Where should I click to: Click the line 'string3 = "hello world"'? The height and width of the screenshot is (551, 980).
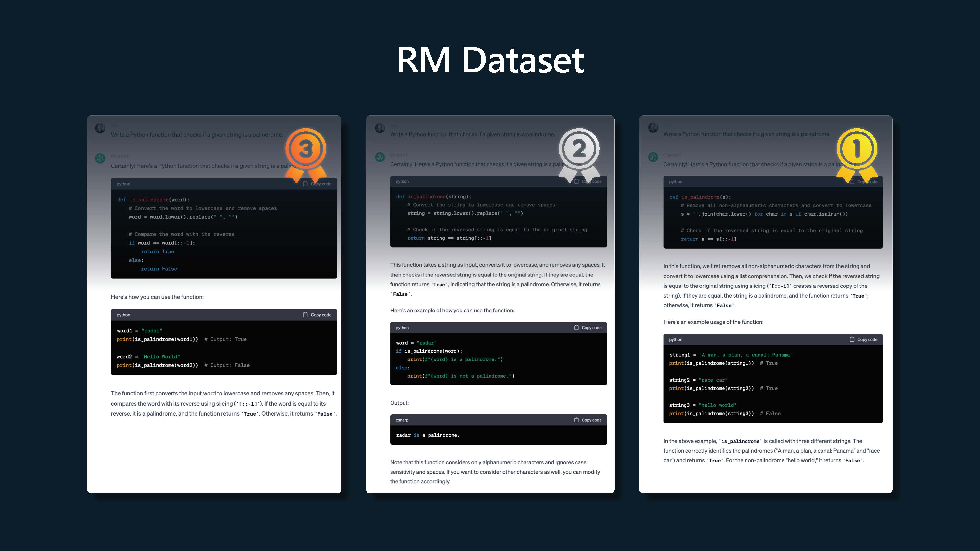[703, 405]
